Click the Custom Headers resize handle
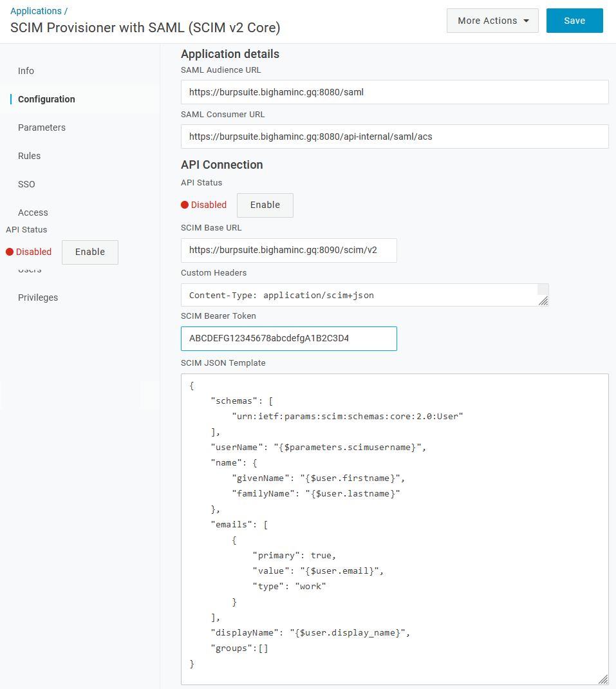 [543, 301]
